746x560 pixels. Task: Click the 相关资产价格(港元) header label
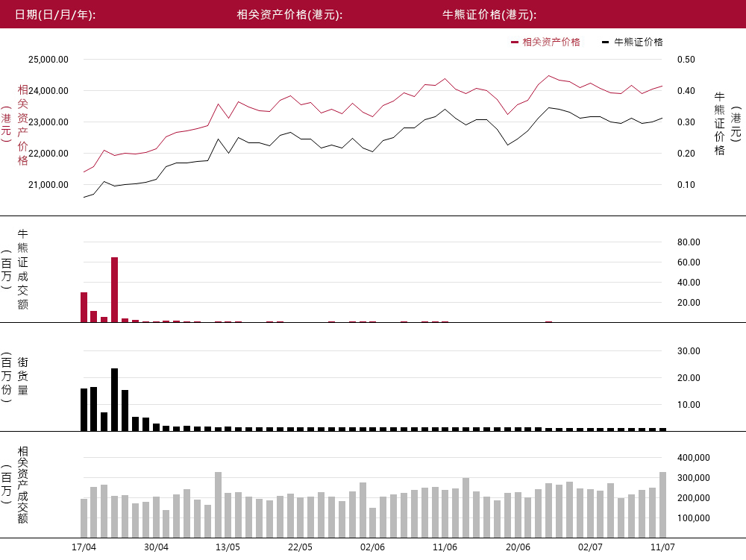(x=289, y=15)
